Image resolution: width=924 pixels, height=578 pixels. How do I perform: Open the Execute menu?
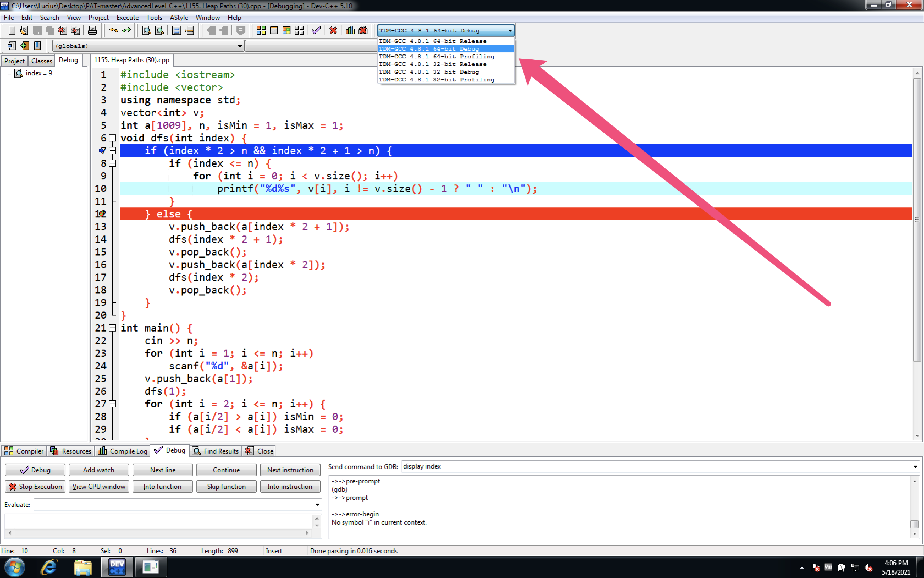[128, 17]
